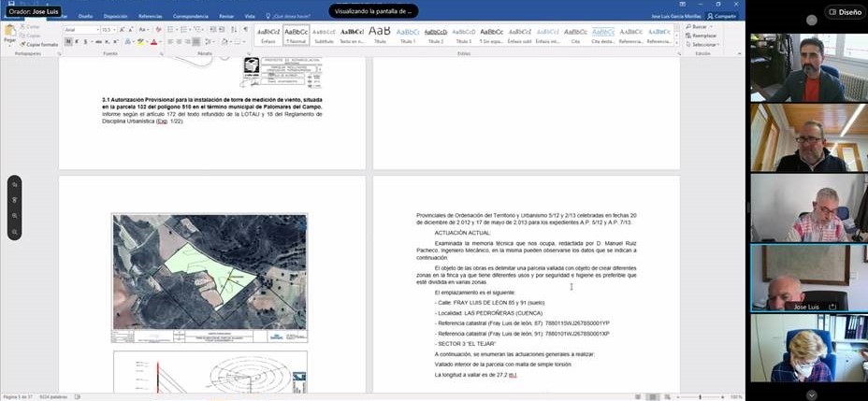The image size is (868, 401).
Task: Click Copiar formato painter
Action: point(38,44)
